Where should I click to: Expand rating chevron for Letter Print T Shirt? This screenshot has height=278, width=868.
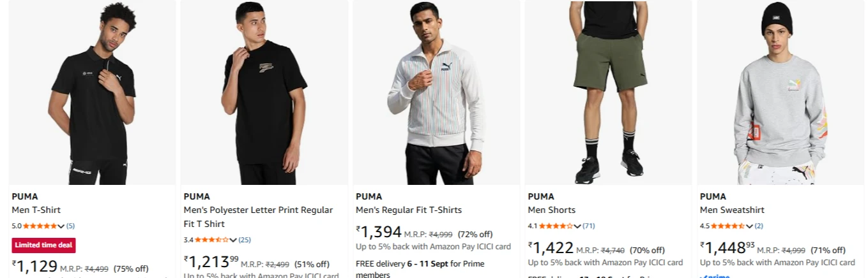(x=233, y=240)
